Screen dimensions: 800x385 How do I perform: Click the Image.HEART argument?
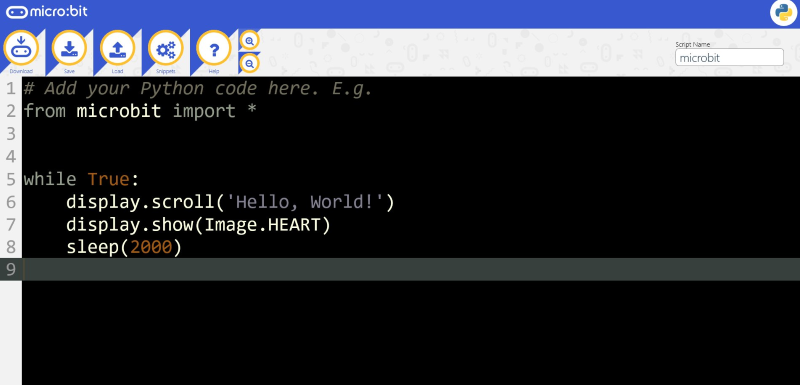click(262, 224)
